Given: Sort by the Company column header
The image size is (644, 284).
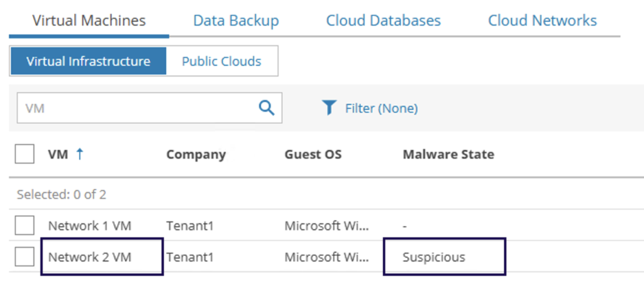Looking at the screenshot, I should 196,154.
